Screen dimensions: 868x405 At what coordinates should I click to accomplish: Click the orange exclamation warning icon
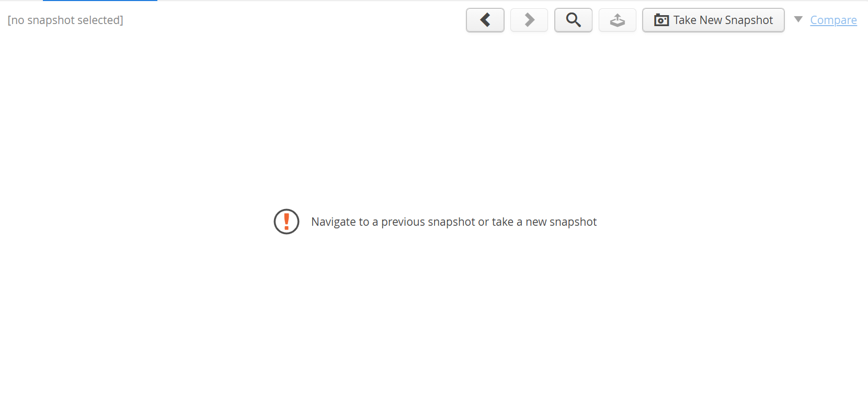[x=287, y=222]
